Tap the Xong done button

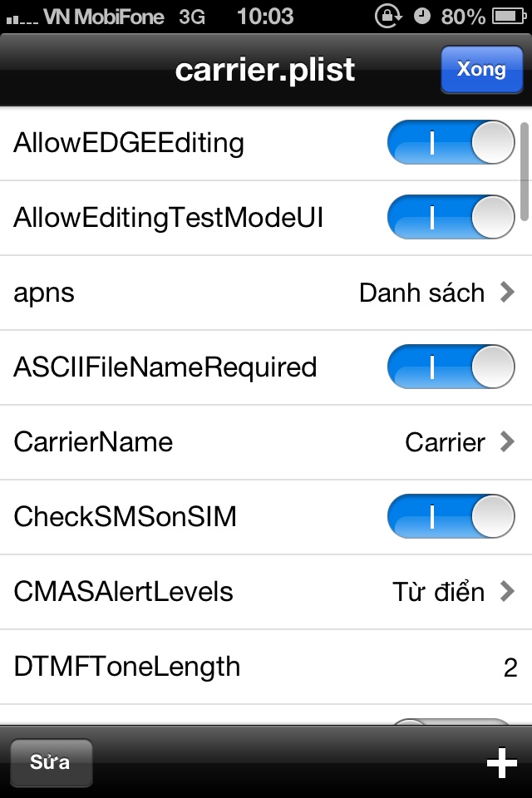point(481,69)
